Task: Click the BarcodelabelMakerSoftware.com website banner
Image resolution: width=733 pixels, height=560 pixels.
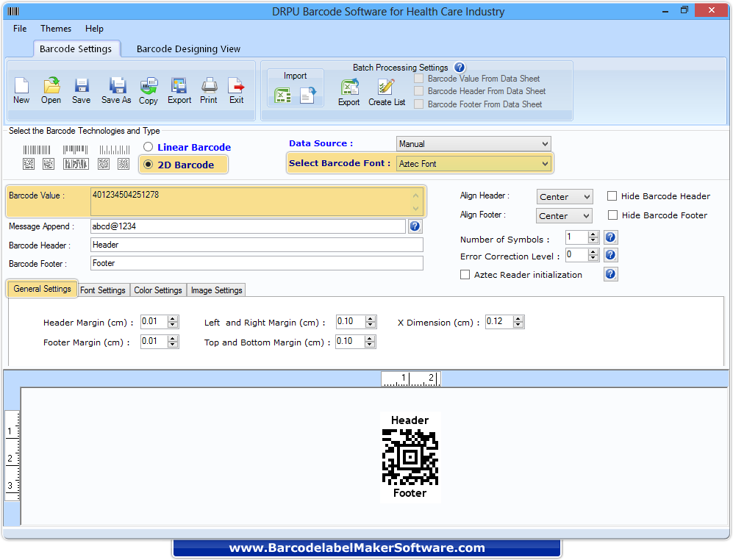Action: click(367, 548)
